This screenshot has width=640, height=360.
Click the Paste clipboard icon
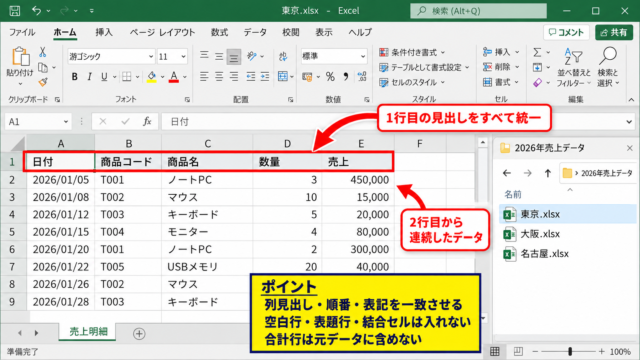[20, 57]
